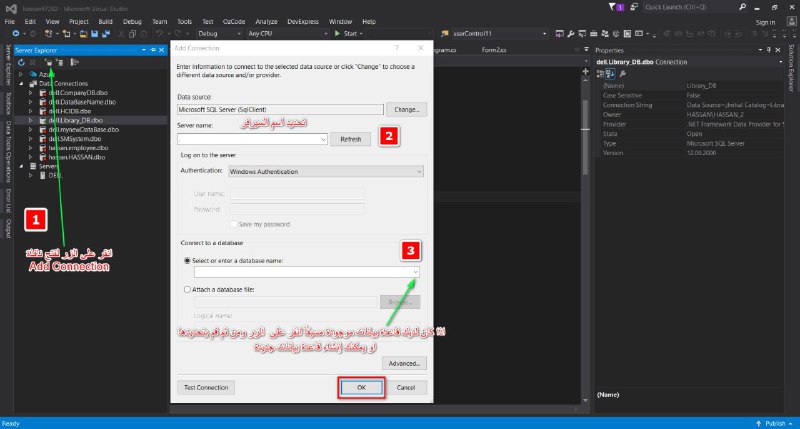
Task: Click the wrench Properties icon in main toolbar
Action: pos(570,34)
